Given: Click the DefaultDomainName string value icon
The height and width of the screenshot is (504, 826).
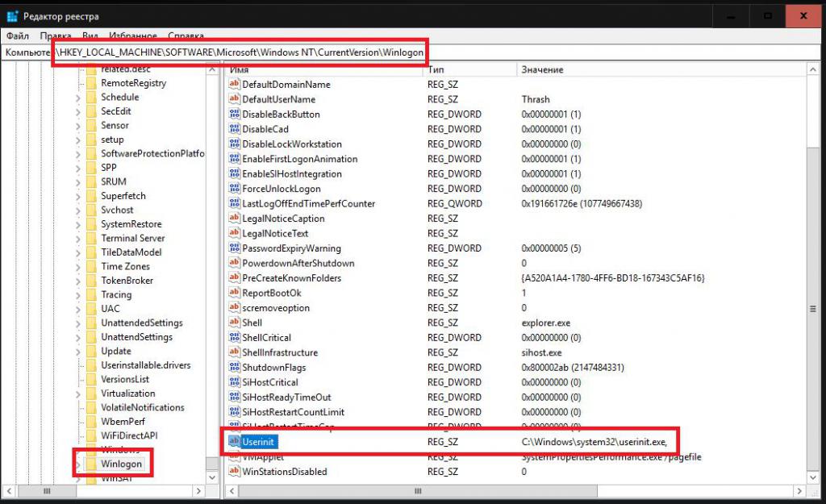Looking at the screenshot, I should [235, 84].
